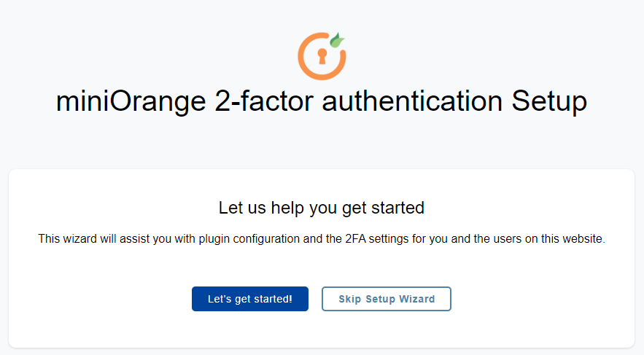This screenshot has width=644, height=355.
Task: Click the word 'authentication' in the title
Action: [412, 101]
